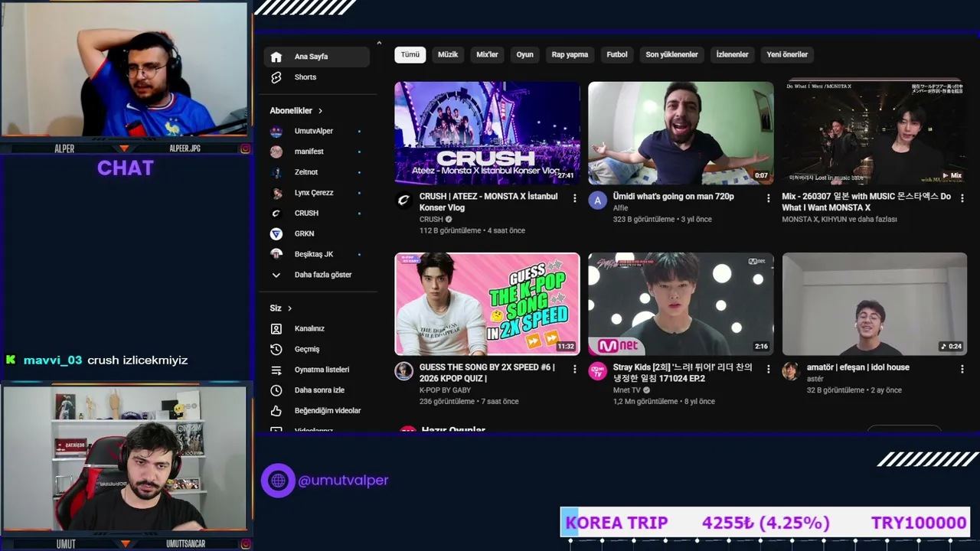Viewport: 980px width, 551px height.
Task: Play the Guess the K-Pop Song thumbnail
Action: pos(487,305)
